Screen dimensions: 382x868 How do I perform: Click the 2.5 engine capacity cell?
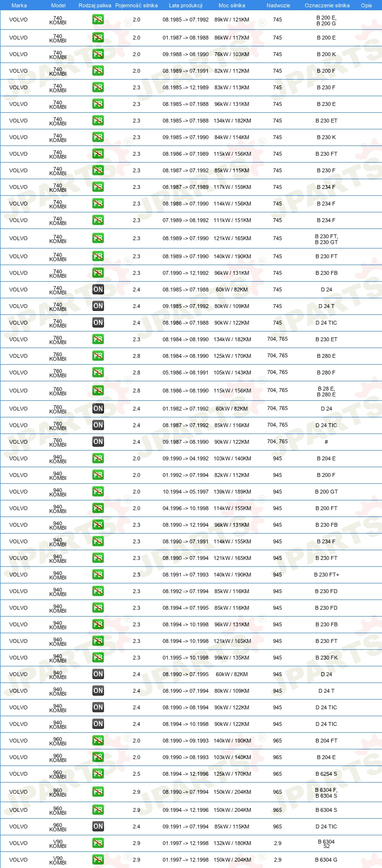click(136, 774)
